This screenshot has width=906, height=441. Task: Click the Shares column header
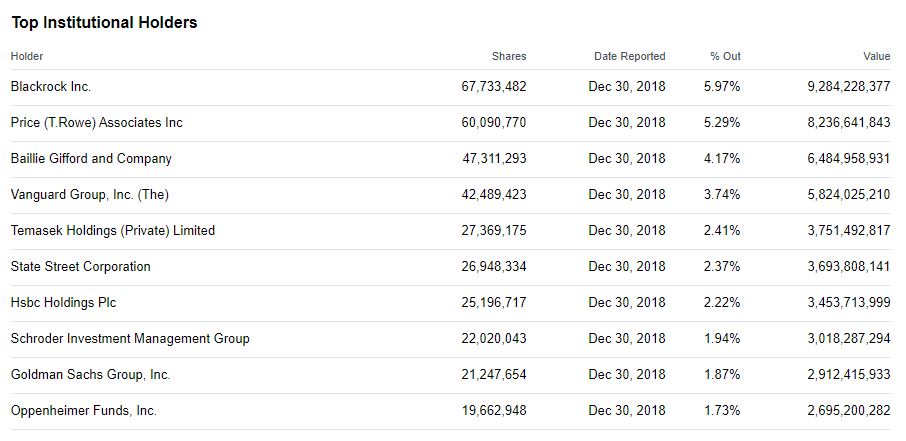[509, 57]
